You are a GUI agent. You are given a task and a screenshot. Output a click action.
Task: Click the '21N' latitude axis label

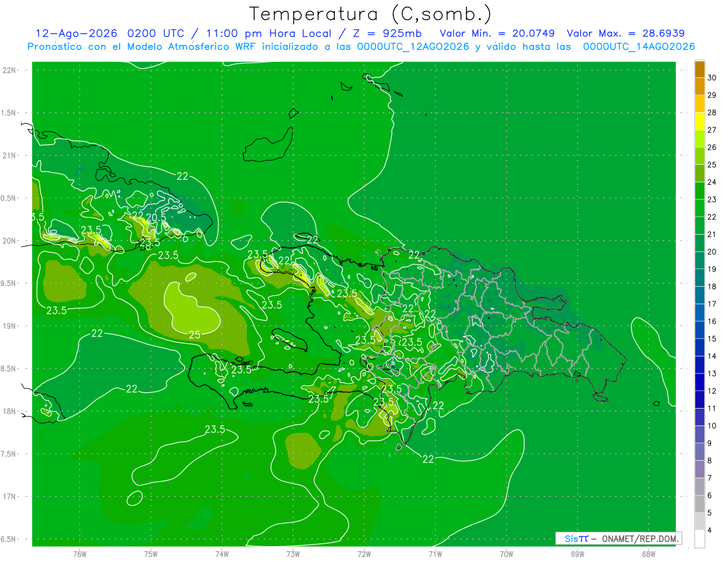(10, 155)
